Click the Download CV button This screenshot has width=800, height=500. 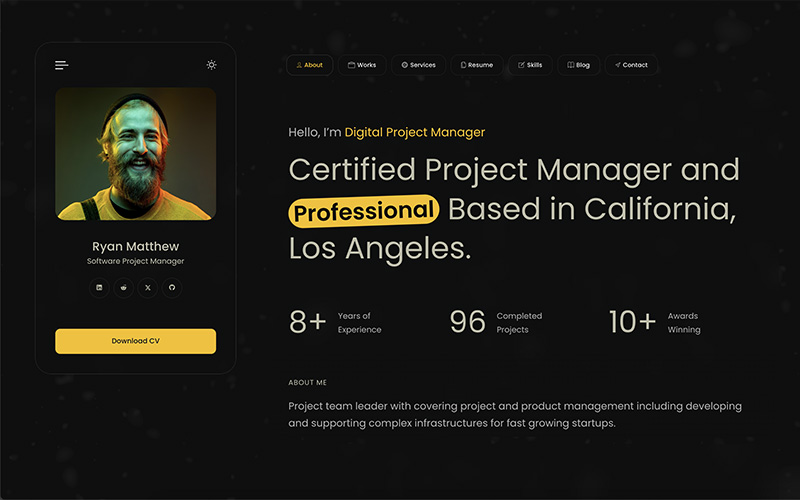pyautogui.click(x=135, y=341)
